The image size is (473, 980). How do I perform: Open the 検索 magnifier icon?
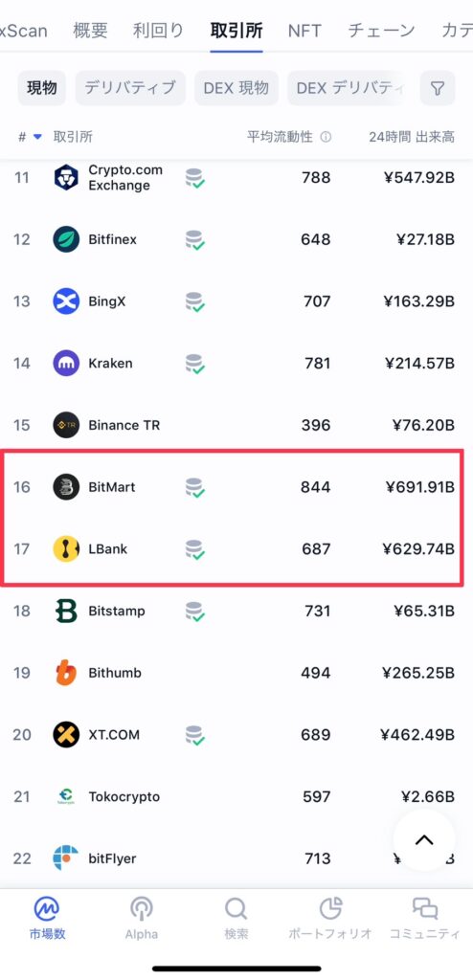click(236, 910)
